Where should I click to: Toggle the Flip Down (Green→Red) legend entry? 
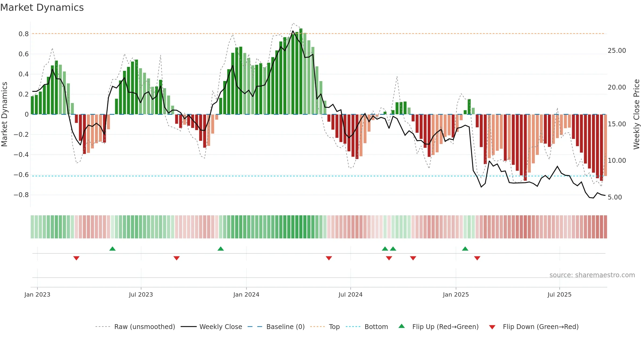[x=534, y=327]
